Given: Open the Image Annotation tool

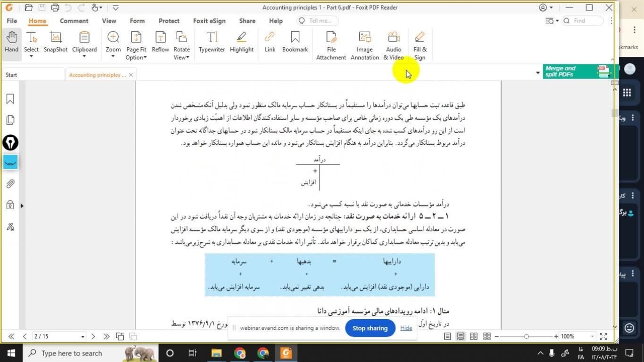Looking at the screenshot, I should coord(365,45).
